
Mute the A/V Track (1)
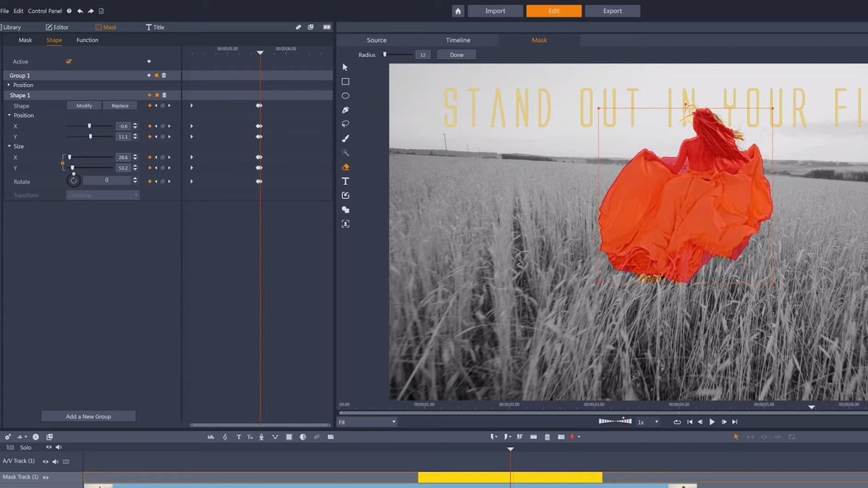tap(56, 461)
